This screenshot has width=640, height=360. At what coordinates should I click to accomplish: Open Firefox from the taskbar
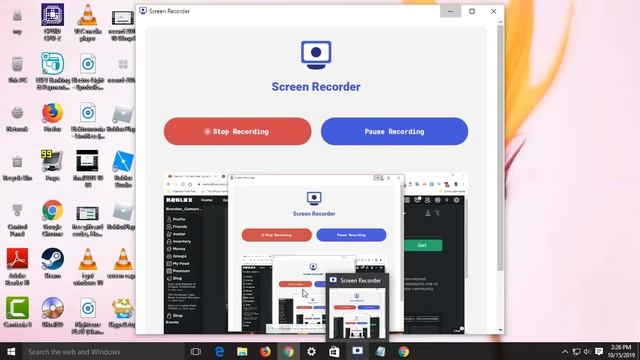(x=265, y=351)
